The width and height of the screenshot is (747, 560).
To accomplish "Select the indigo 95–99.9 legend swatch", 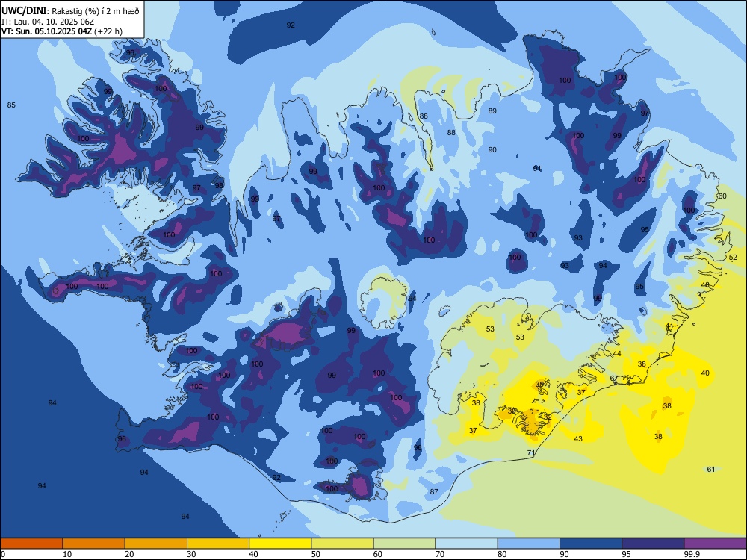I will [x=653, y=544].
